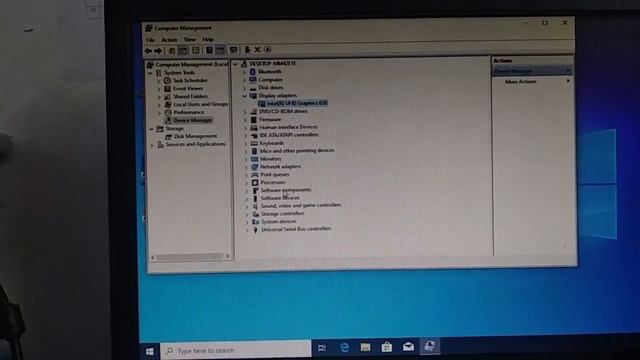Screen dimensions: 640x360
Task: Select Computer Management (Local) root node
Action: pyautogui.click(x=191, y=64)
